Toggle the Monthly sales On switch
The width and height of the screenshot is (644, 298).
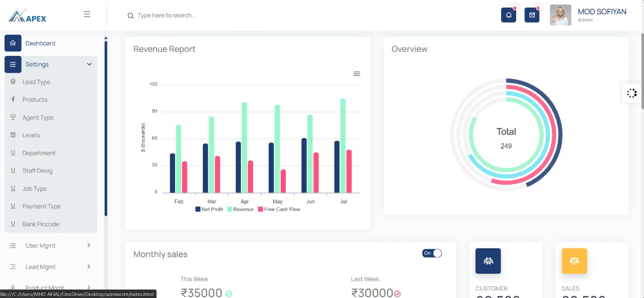pos(432,253)
